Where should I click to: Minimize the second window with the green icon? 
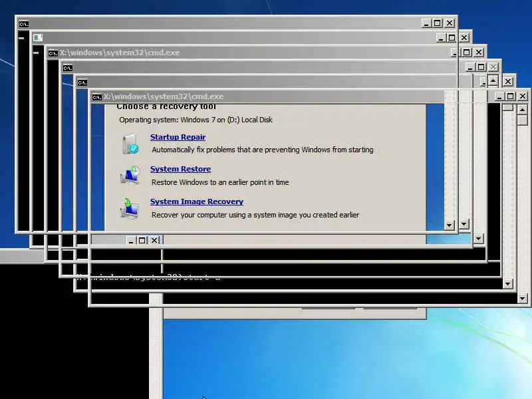pos(441,38)
